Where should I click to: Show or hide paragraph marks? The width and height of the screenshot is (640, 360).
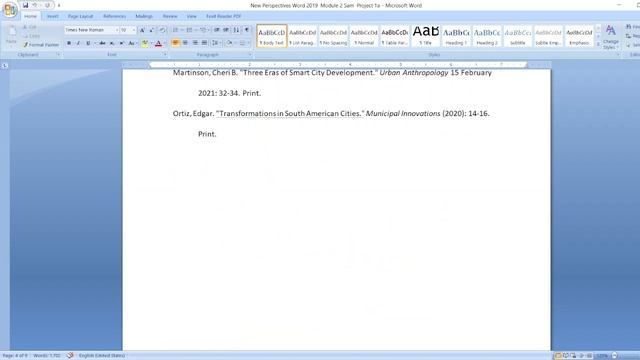pos(247,30)
